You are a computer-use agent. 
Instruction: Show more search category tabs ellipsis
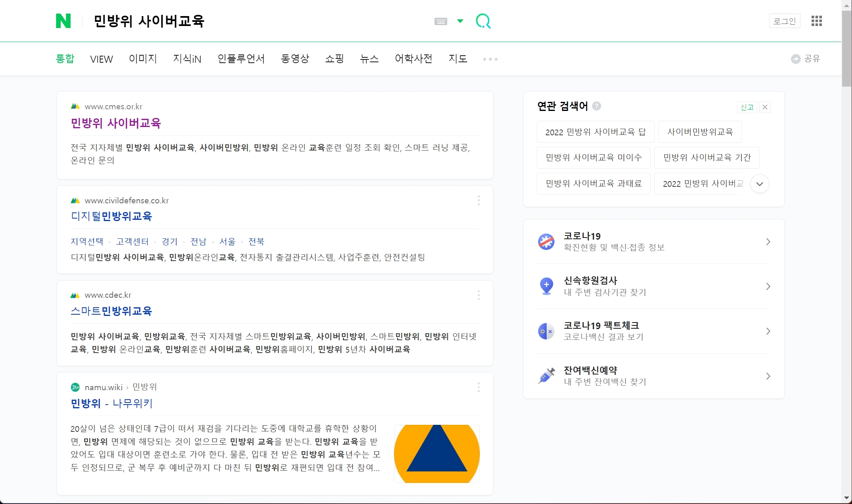[x=490, y=59]
